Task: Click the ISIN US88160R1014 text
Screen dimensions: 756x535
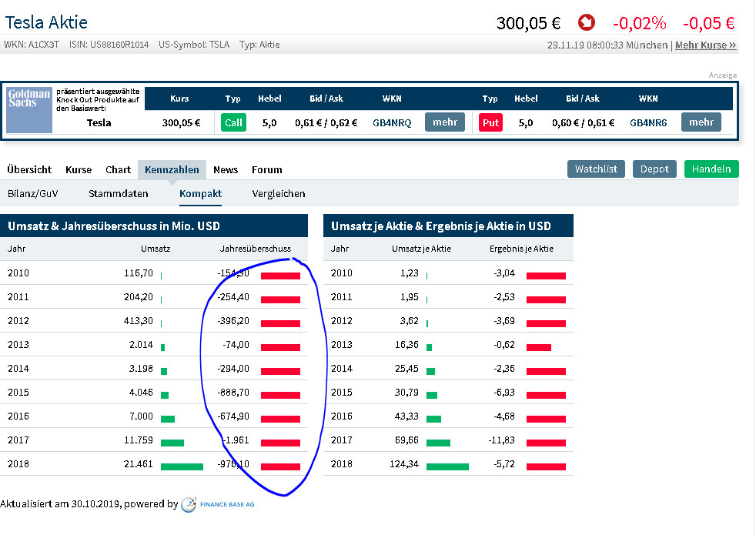Action: point(109,45)
